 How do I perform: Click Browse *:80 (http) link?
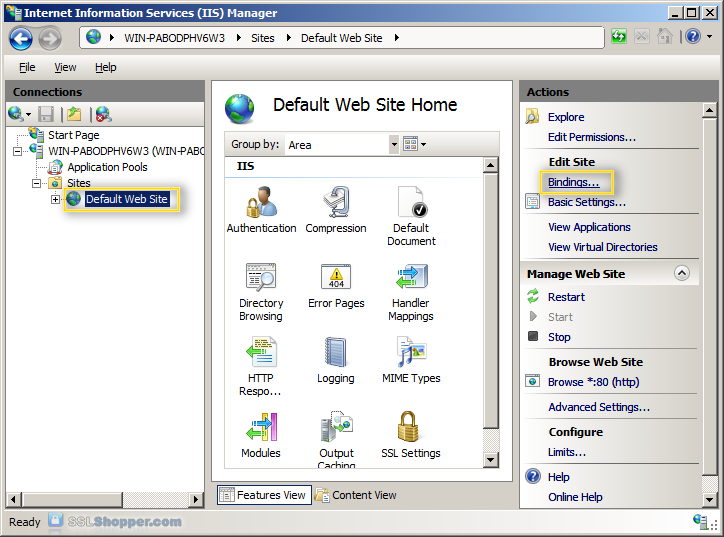tap(593, 382)
